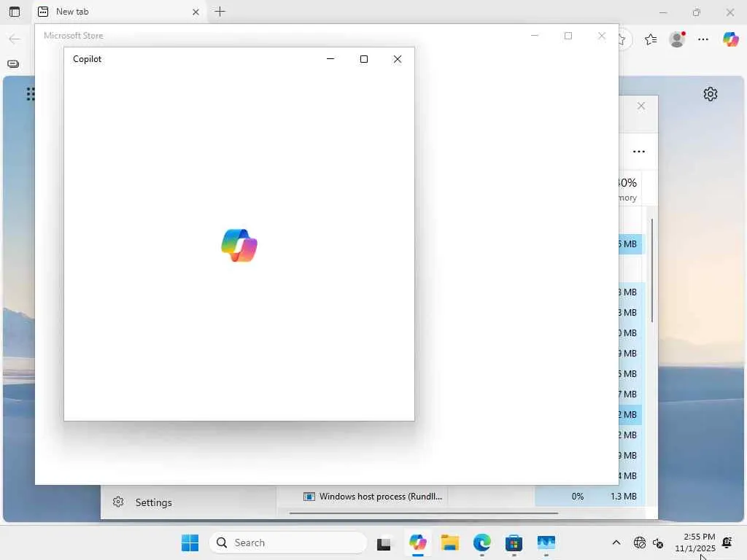Viewport: 747px width, 560px height.
Task: Click Task Manager horizontal scrollbar
Action: click(424, 513)
